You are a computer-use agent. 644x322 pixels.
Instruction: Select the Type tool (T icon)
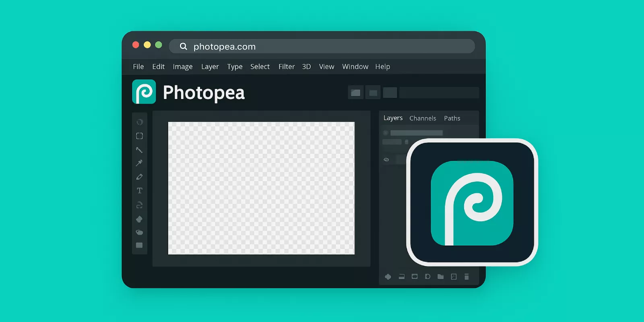140,190
